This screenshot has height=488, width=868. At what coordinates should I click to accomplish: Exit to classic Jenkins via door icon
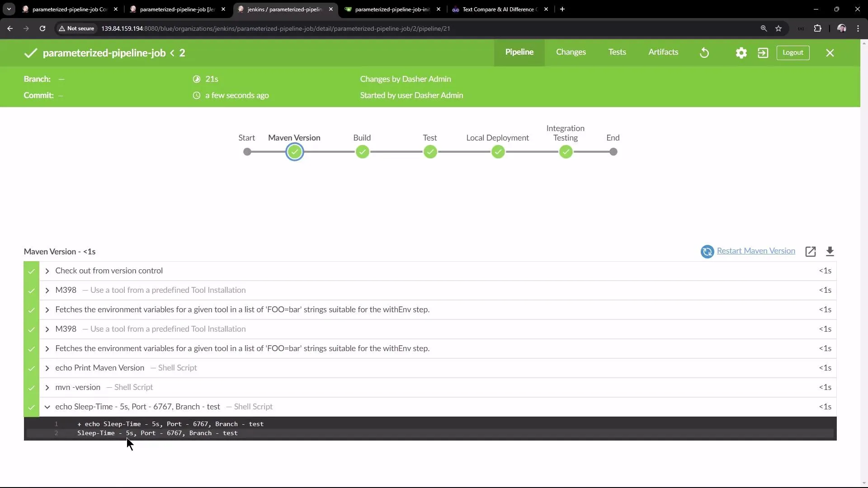(763, 53)
